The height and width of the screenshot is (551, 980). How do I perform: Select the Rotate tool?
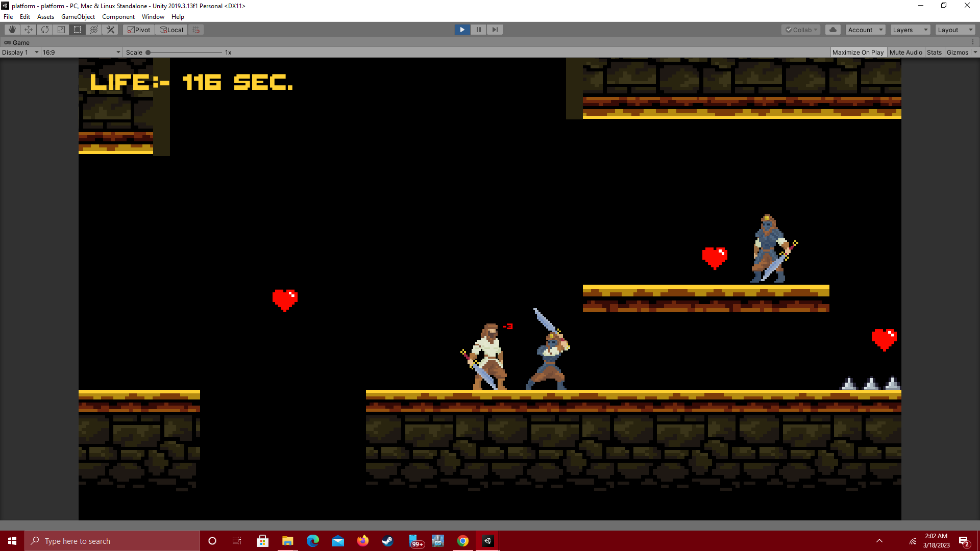tap(44, 30)
